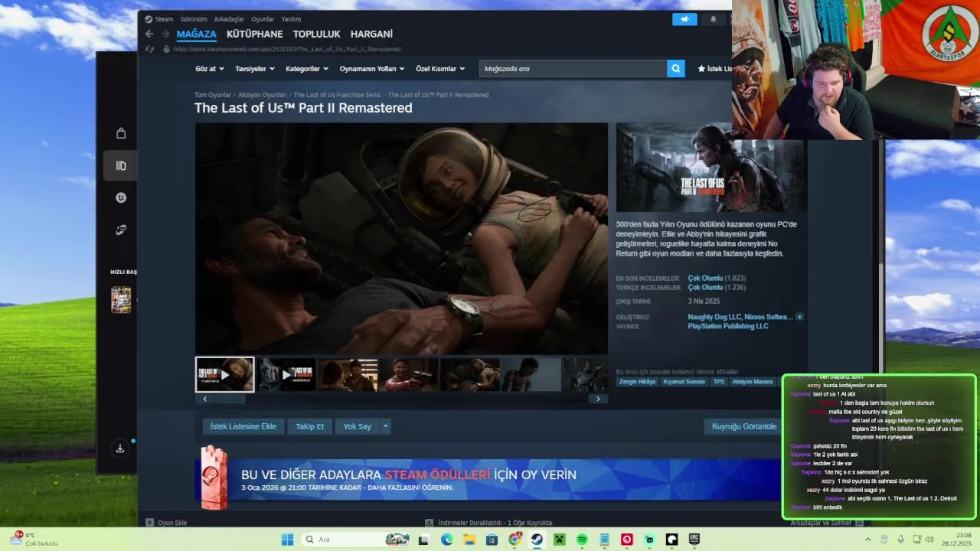Open Minecraft from the taskbar
Viewport: 980px width, 551px height.
[560, 540]
